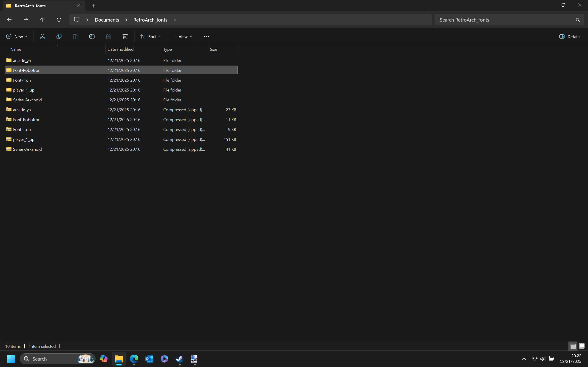Click the Copy icon in toolbar
Viewport: 588px width, 367px height.
click(x=59, y=36)
